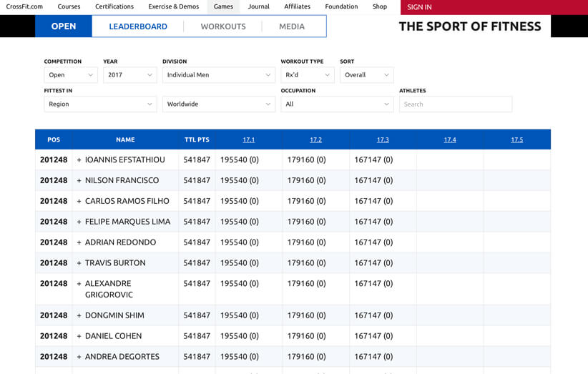
Task: Open the Exercise & Demos menu
Action: coord(174,7)
